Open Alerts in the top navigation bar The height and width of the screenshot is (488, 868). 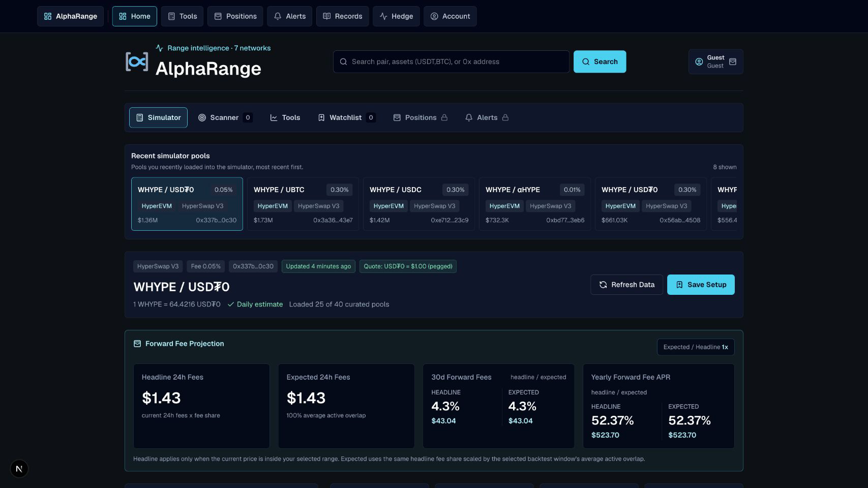(290, 16)
